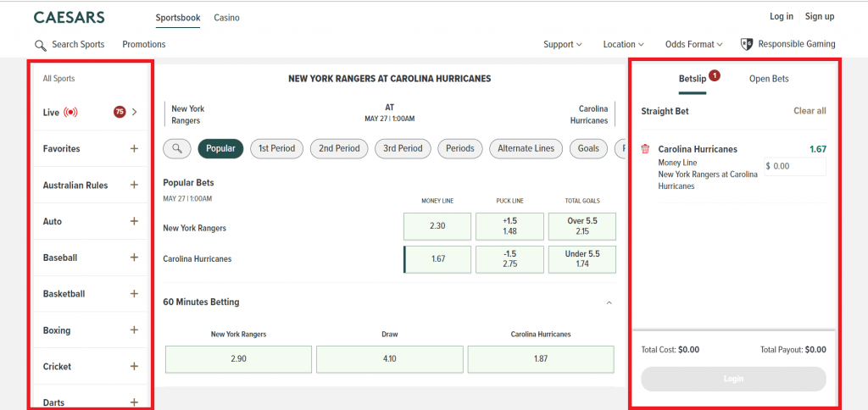This screenshot has height=410, width=868.
Task: Select Rangers puck line +1.5
Action: pos(509,226)
